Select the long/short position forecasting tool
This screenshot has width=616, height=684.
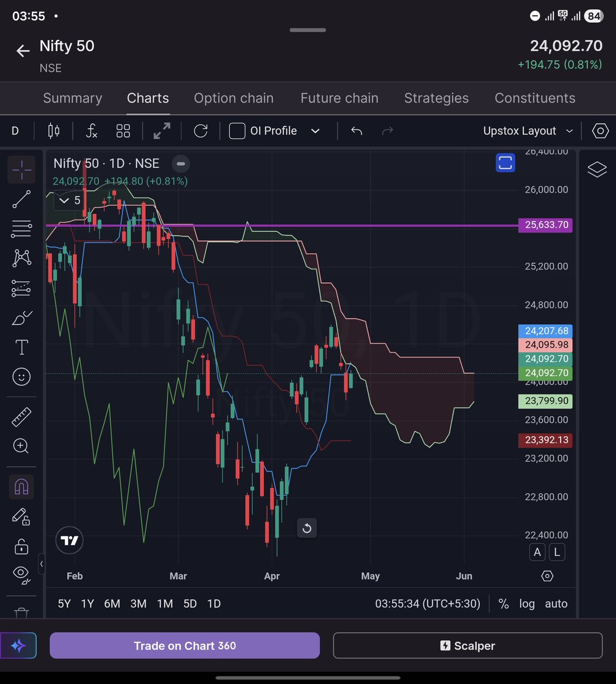click(21, 288)
